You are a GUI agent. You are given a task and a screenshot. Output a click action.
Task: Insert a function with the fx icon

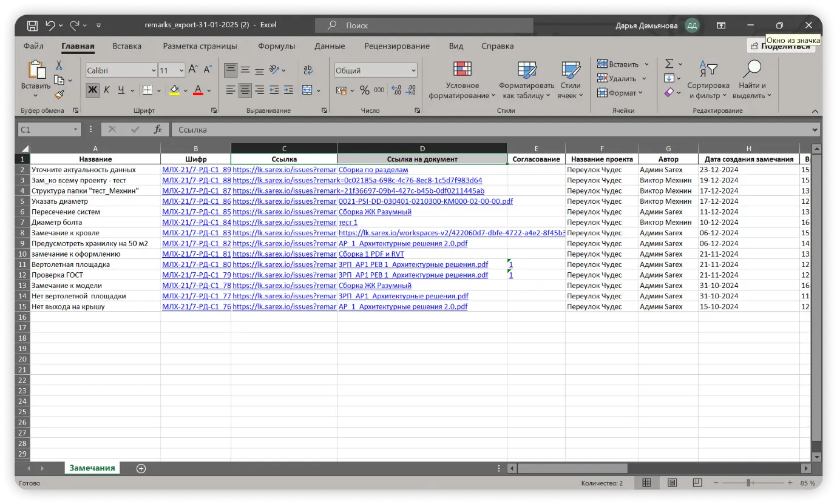click(x=158, y=130)
